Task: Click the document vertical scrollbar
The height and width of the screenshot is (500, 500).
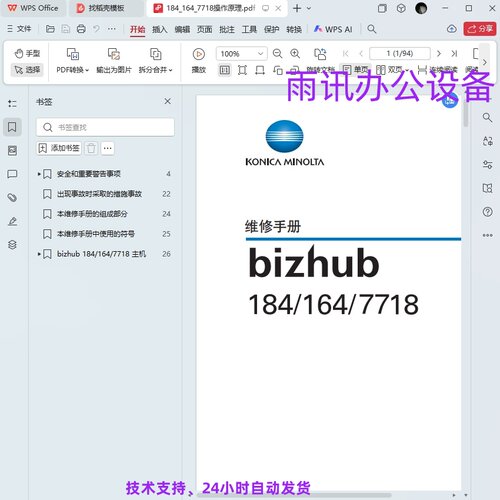Action: point(466,114)
